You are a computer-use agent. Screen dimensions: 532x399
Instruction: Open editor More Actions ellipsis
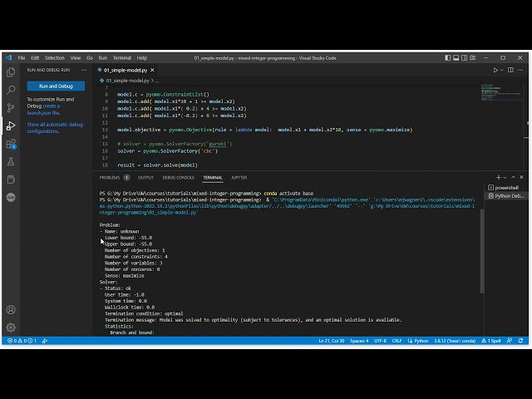point(520,70)
